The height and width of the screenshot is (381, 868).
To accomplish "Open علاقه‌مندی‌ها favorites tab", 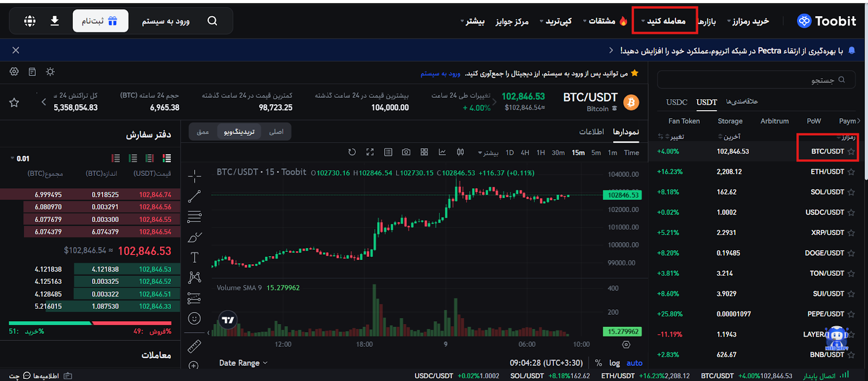I will 742,101.
